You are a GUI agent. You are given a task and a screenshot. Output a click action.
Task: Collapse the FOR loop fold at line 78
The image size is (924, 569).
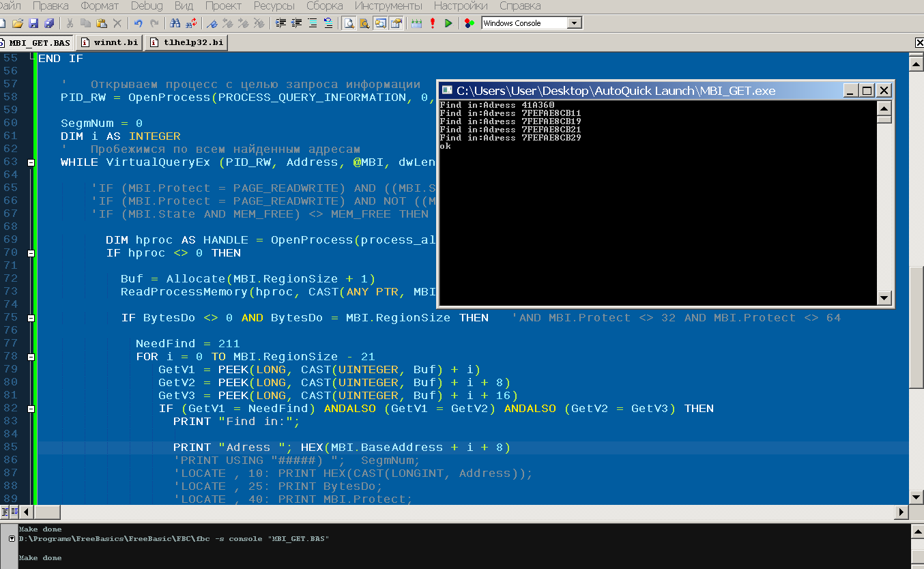[x=31, y=357]
